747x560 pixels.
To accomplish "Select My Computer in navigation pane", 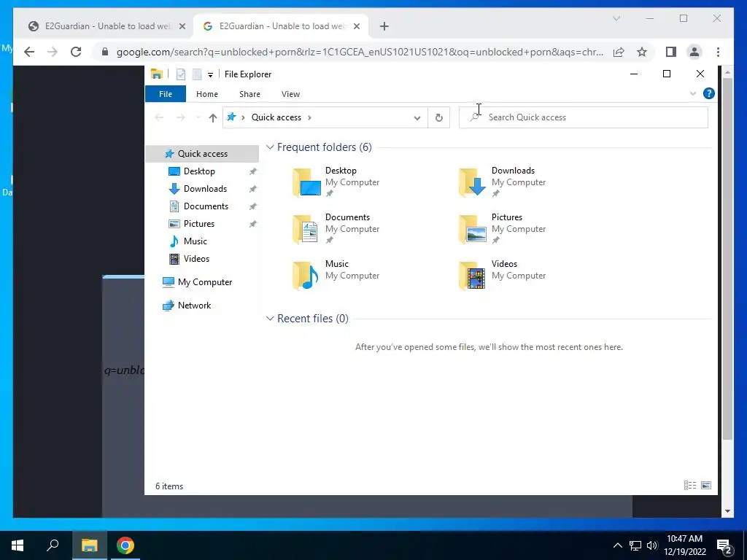I will tap(204, 282).
